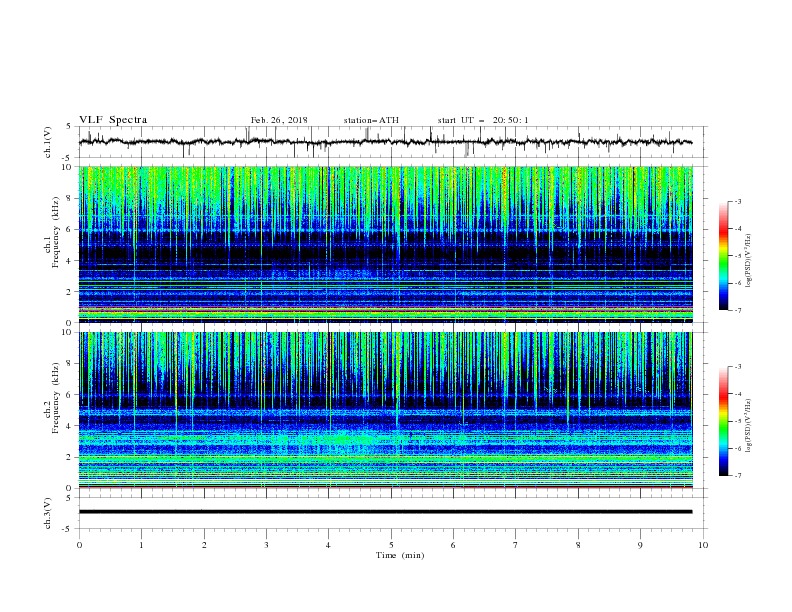Click the "-3" tick on ch.2 colorbar
The image size is (792, 612).
(x=737, y=367)
